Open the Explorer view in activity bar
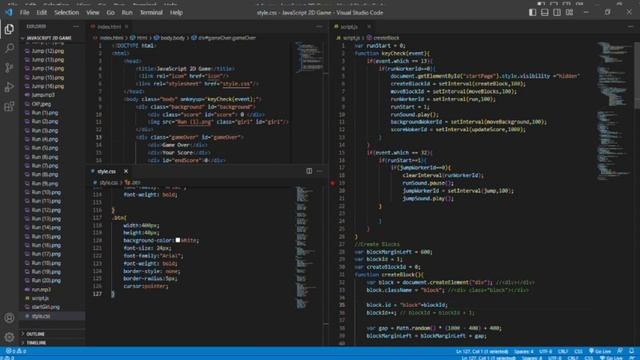This screenshot has width=640, height=360. 9,29
